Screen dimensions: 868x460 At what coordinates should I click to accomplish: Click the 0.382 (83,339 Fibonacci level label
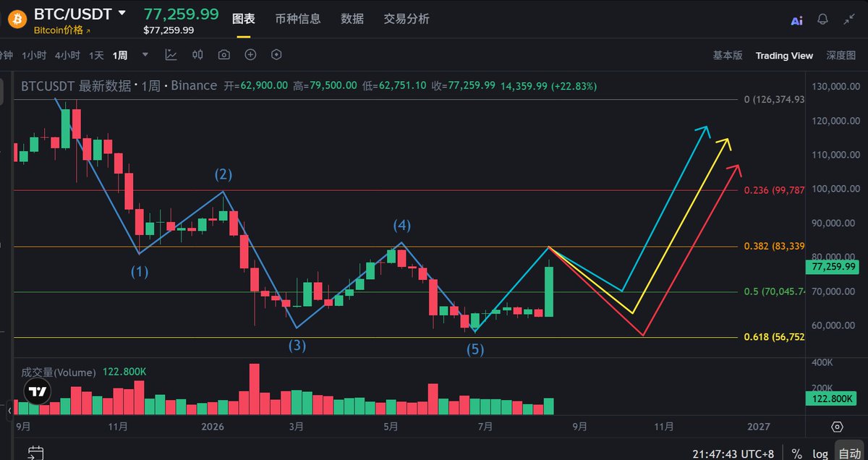774,246
